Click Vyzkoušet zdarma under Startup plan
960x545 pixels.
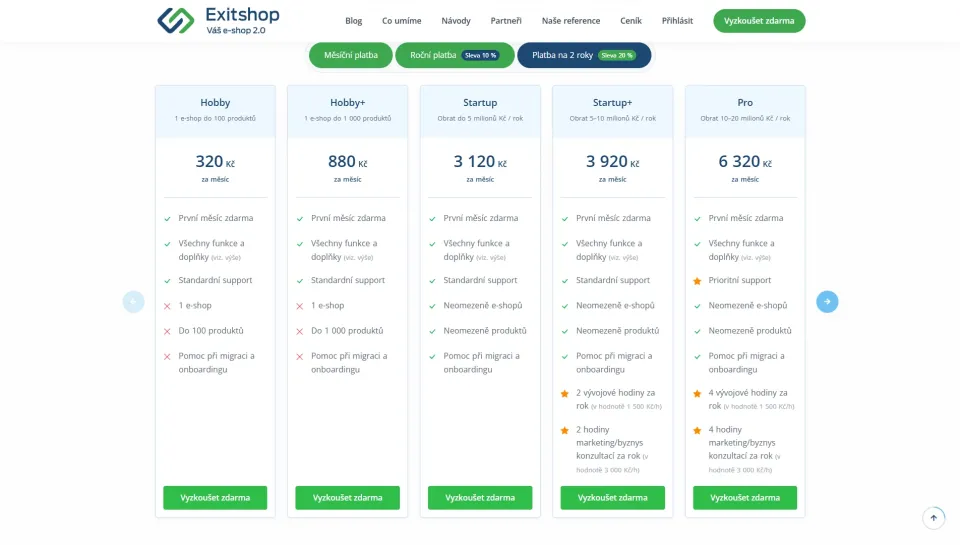tap(480, 497)
